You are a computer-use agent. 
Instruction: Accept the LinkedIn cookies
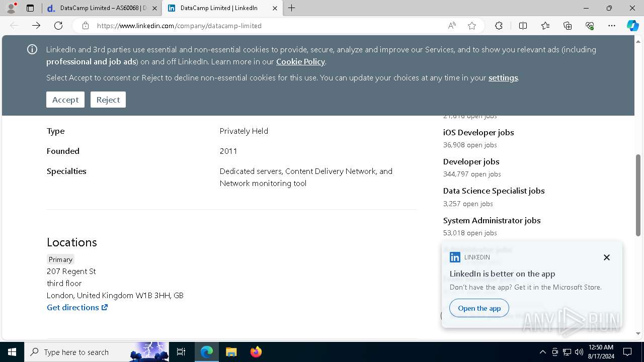click(x=65, y=100)
